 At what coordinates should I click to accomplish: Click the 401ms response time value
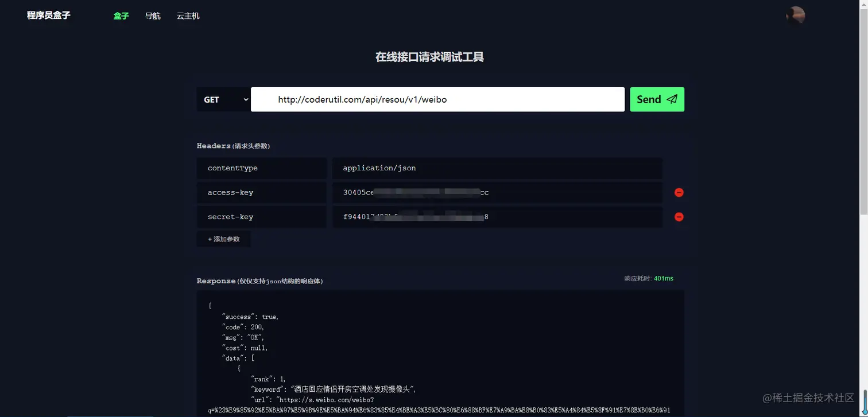[664, 278]
